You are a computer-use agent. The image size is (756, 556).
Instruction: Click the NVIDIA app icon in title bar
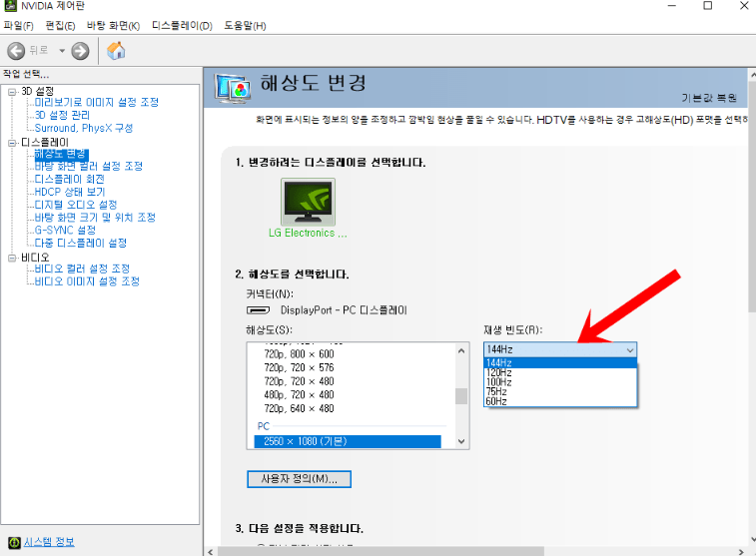point(10,6)
